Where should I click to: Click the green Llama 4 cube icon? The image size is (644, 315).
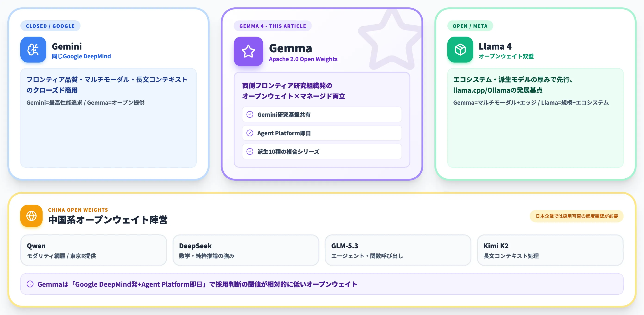click(x=460, y=50)
